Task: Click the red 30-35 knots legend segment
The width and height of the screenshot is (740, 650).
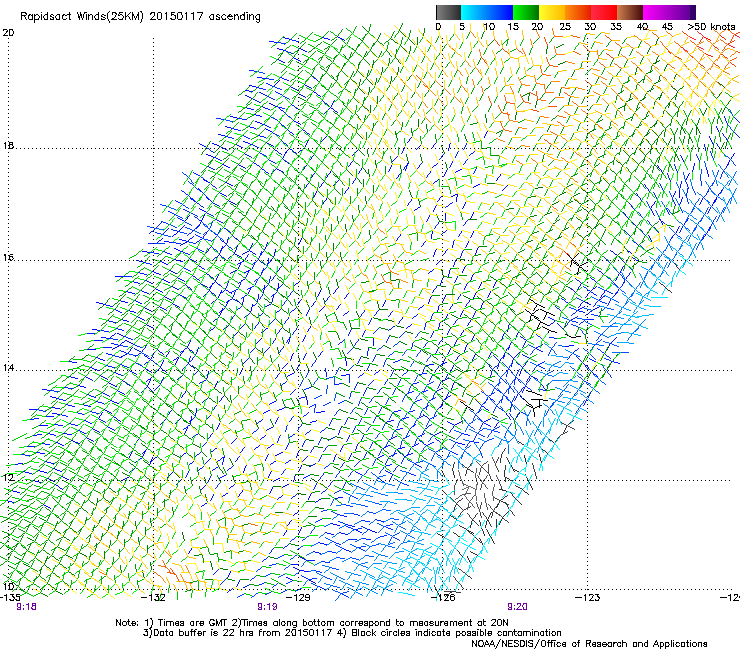Action: 604,12
